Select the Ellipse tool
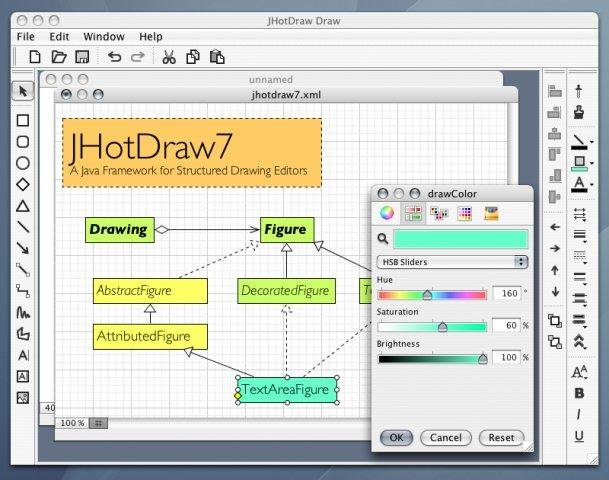Image resolution: width=609 pixels, height=480 pixels. pos(23,163)
